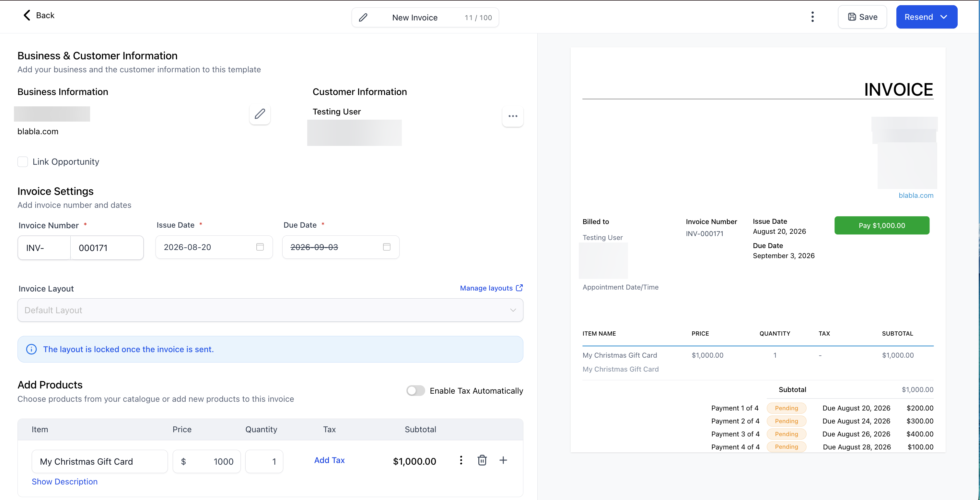This screenshot has width=980, height=500.
Task: Click Add Tax link for the product
Action: [x=330, y=460]
